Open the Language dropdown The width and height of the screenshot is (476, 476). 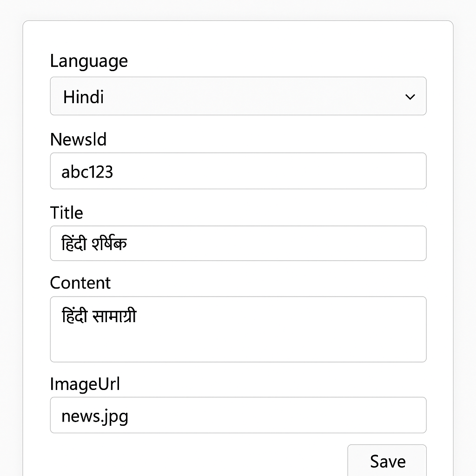[x=238, y=96]
